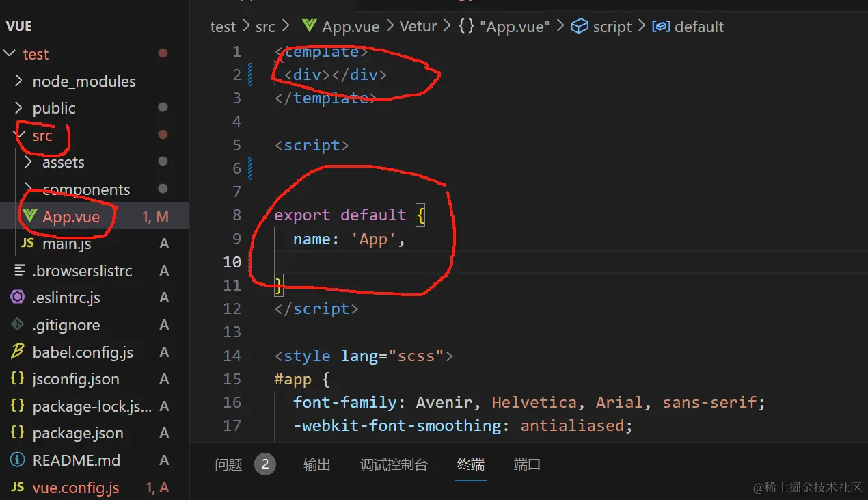
Task: Expand the public folder chevron
Action: click(x=19, y=108)
